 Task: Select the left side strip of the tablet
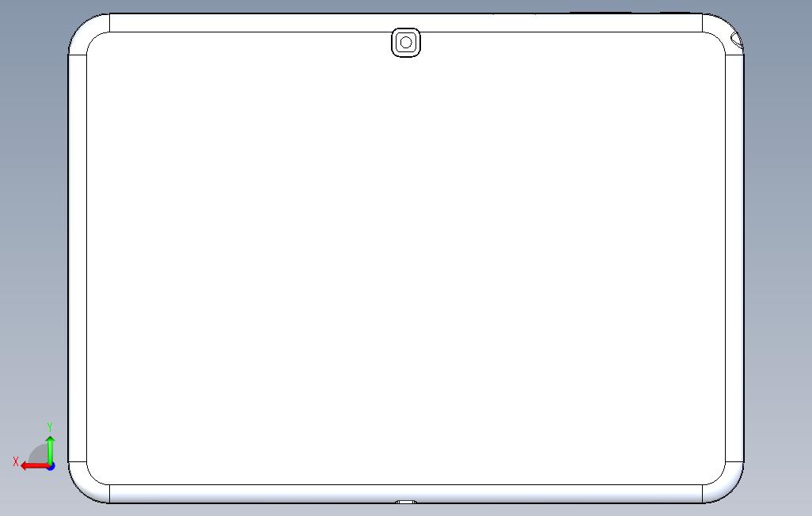77,258
